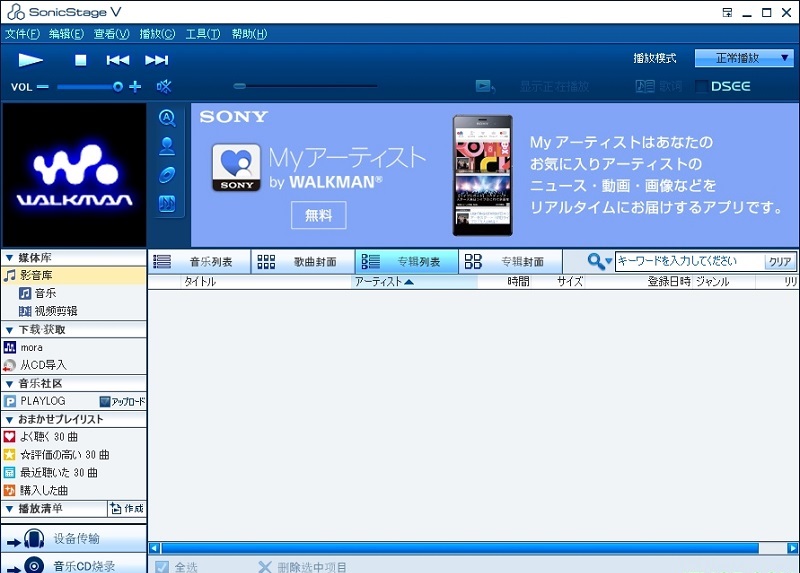Screen dimensions: 800x573
Task: Click the 设备传输 device transfer button
Action: (x=73, y=538)
